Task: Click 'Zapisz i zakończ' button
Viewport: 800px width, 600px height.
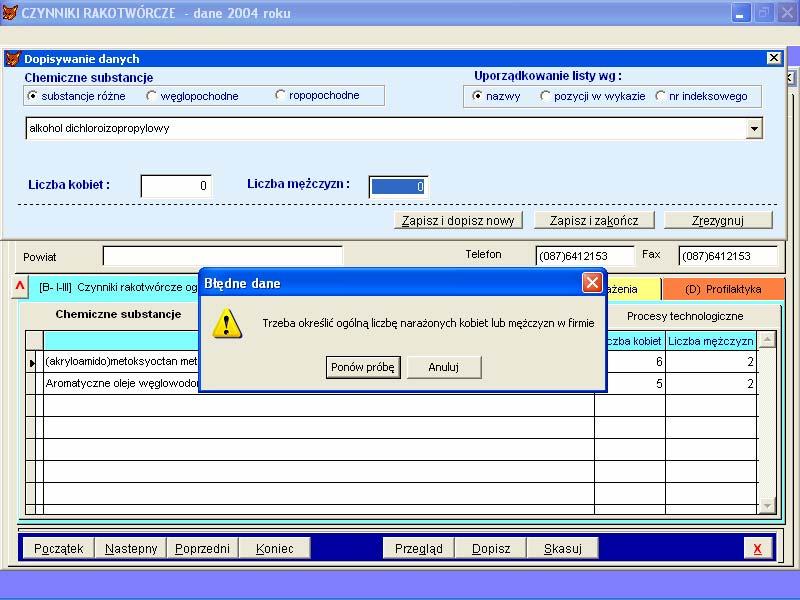Action: 594,220
